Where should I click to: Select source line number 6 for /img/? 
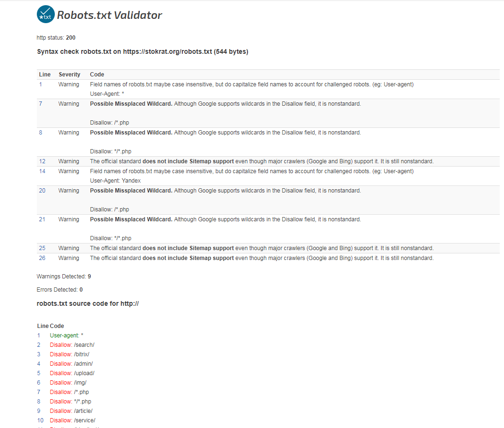(39, 383)
